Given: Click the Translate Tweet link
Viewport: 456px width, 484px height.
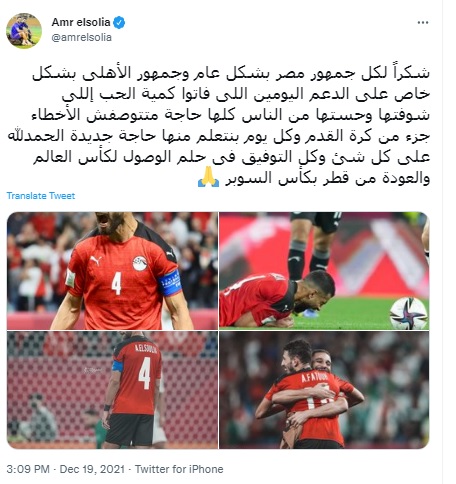Looking at the screenshot, I should 41,196.
